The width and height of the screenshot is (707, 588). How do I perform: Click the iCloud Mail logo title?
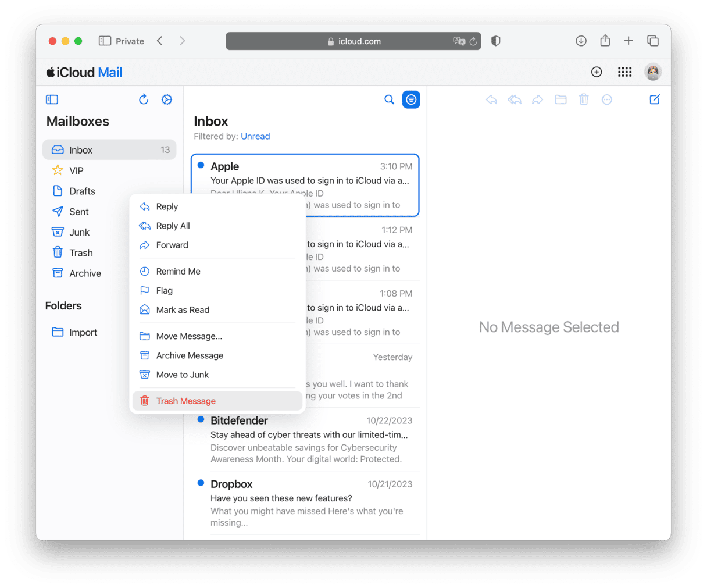click(x=84, y=72)
